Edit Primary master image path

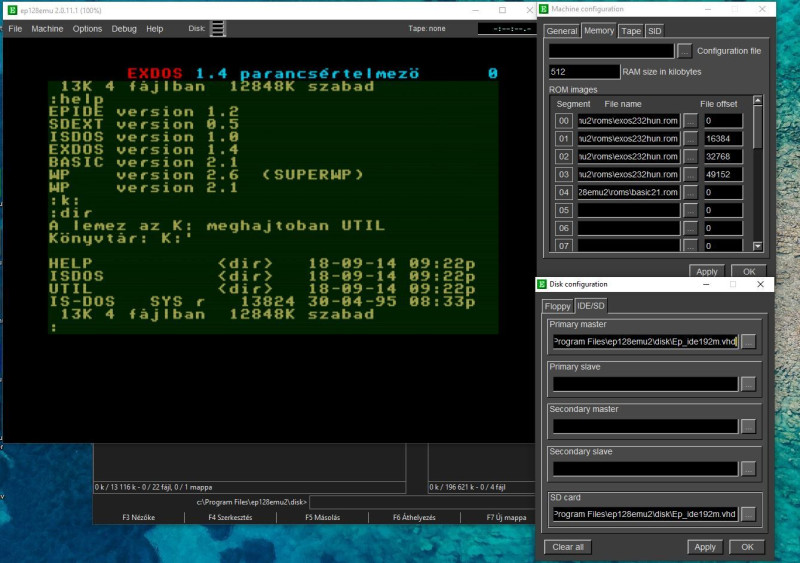[645, 341]
